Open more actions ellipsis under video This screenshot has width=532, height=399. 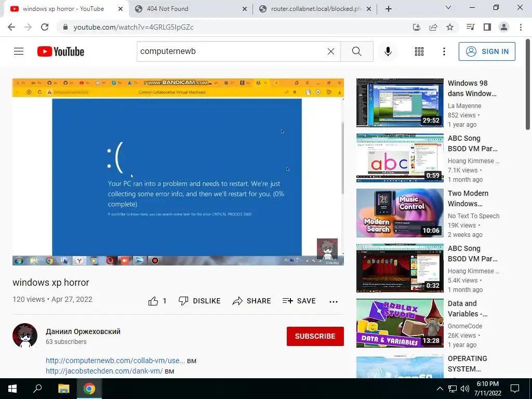[334, 301]
